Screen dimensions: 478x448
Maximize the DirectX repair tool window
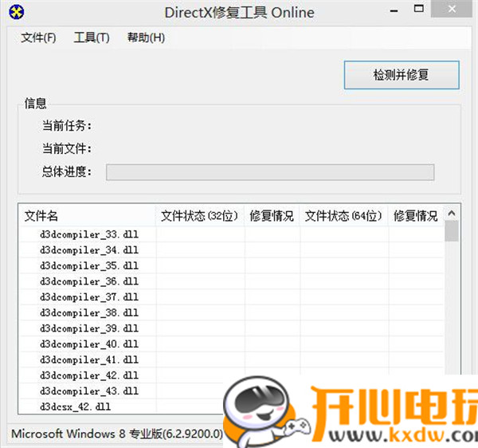tap(419, 9)
